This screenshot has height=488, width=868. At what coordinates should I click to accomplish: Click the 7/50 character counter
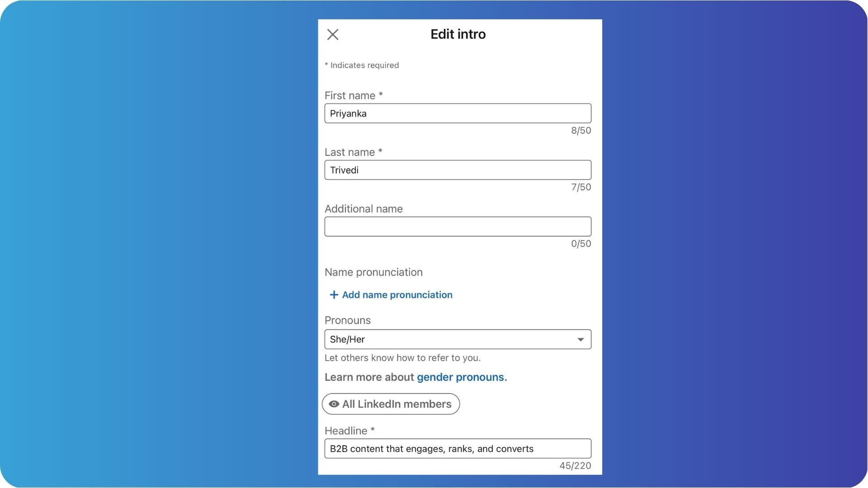point(581,187)
